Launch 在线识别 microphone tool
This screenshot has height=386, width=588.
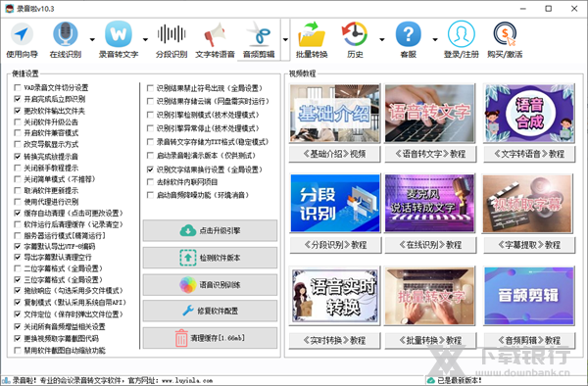click(x=66, y=40)
